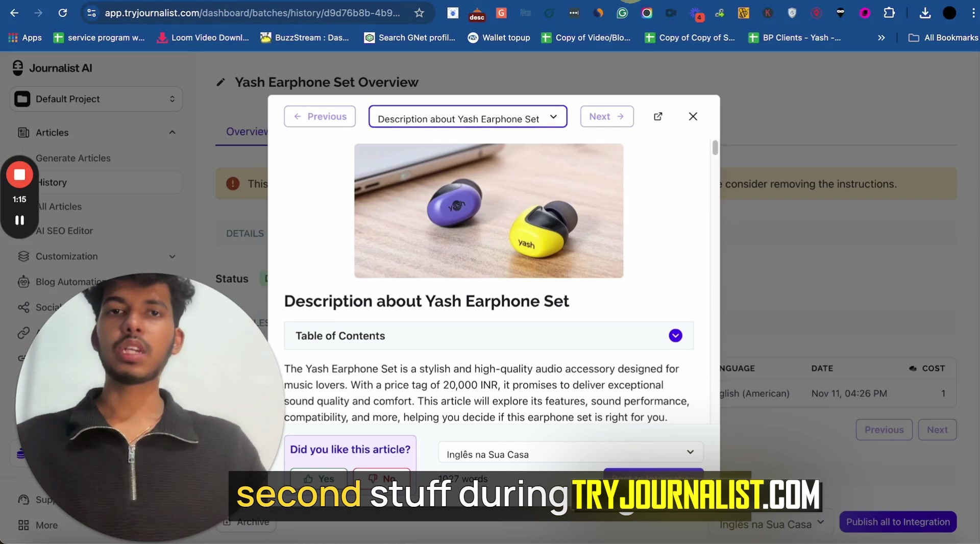Go to All Articles
The height and width of the screenshot is (544, 980).
coord(60,207)
